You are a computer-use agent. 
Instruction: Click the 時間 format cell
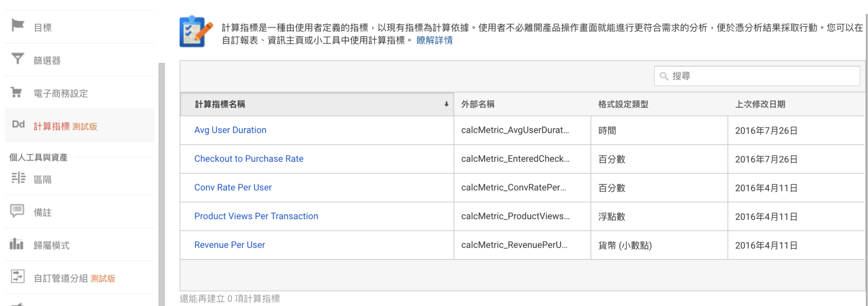point(659,130)
